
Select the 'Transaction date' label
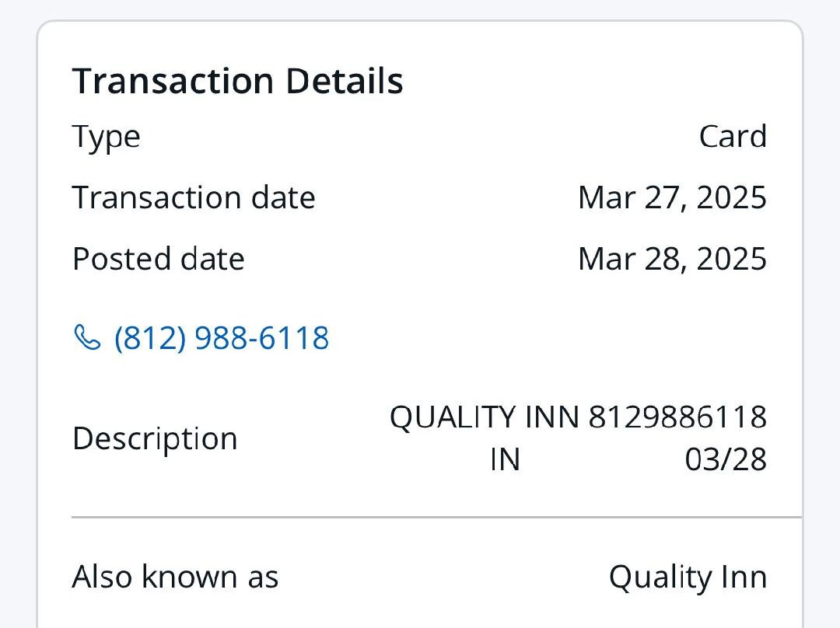tap(194, 197)
